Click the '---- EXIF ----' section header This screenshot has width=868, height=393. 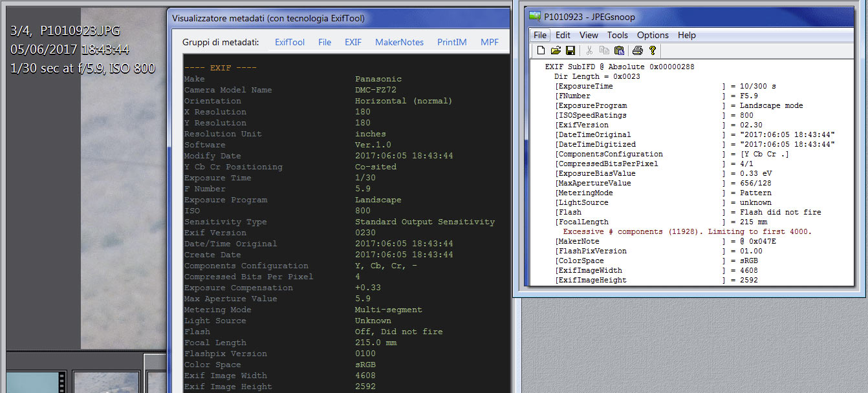point(221,68)
